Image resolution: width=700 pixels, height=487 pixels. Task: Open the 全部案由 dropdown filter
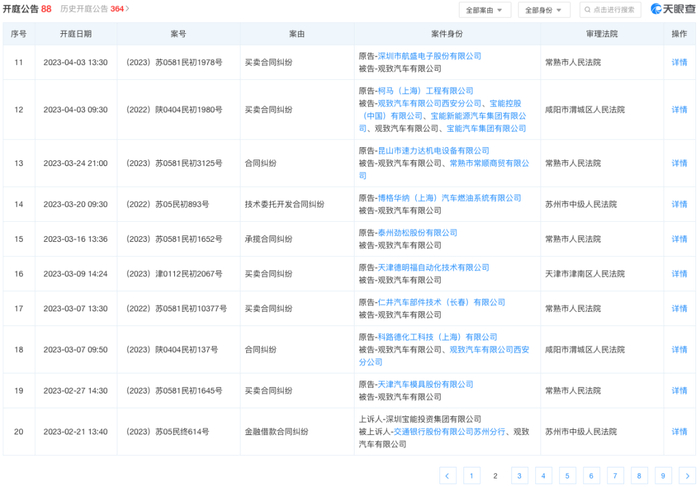click(x=486, y=10)
